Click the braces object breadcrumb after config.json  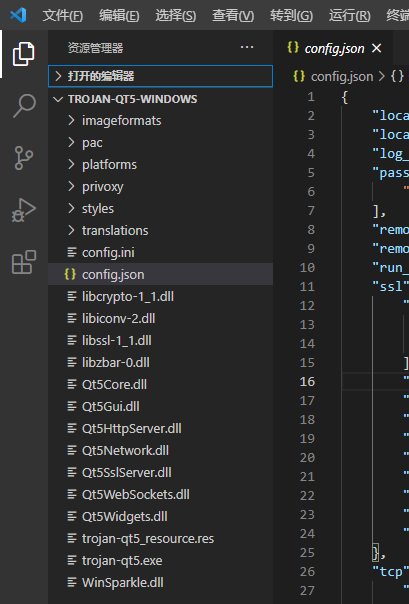coord(397,76)
